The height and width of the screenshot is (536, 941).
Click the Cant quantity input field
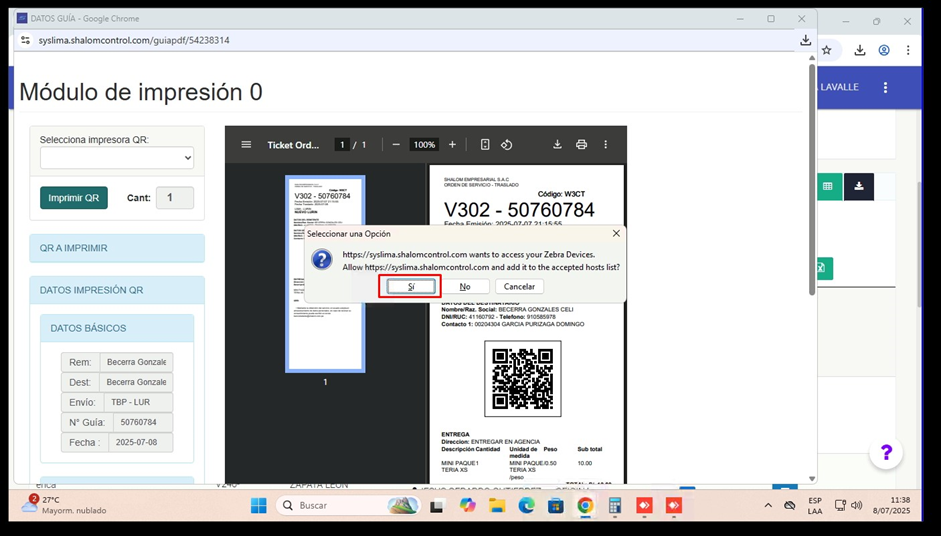pyautogui.click(x=175, y=198)
